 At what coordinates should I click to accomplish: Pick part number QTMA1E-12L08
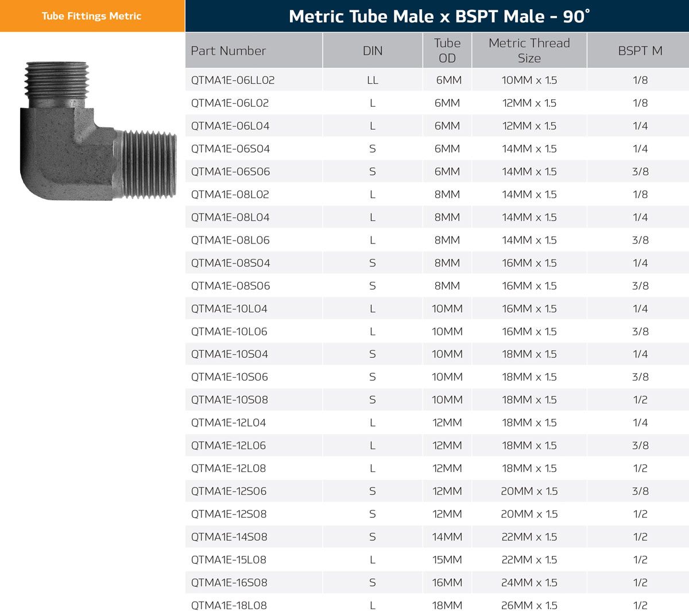point(229,468)
